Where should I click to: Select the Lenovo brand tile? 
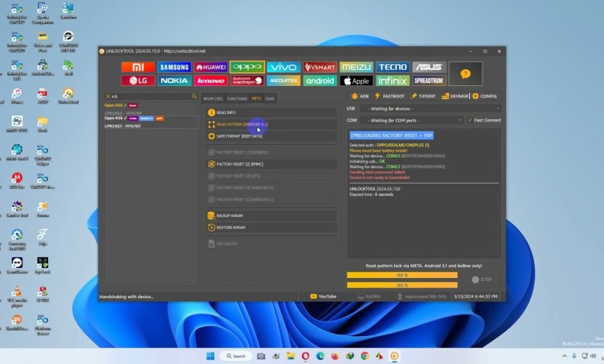tap(211, 81)
